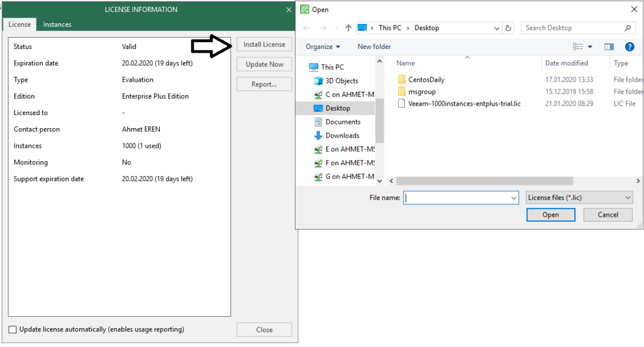Image resolution: width=644 pixels, height=347 pixels.
Task: Click horizontal scrollbar left arrow
Action: [391, 181]
